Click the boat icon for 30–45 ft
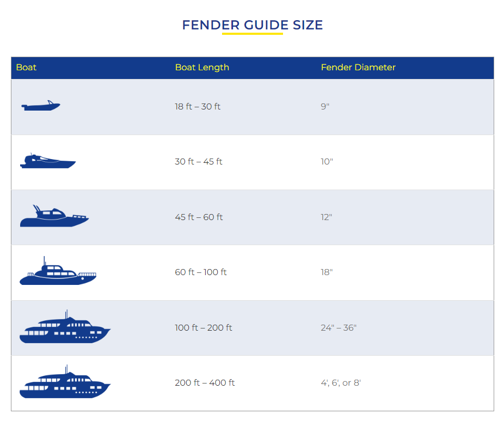This screenshot has height=426, width=504. click(48, 161)
